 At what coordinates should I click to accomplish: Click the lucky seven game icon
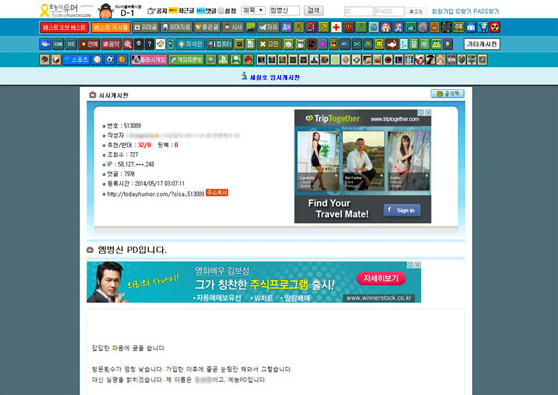tap(430, 59)
